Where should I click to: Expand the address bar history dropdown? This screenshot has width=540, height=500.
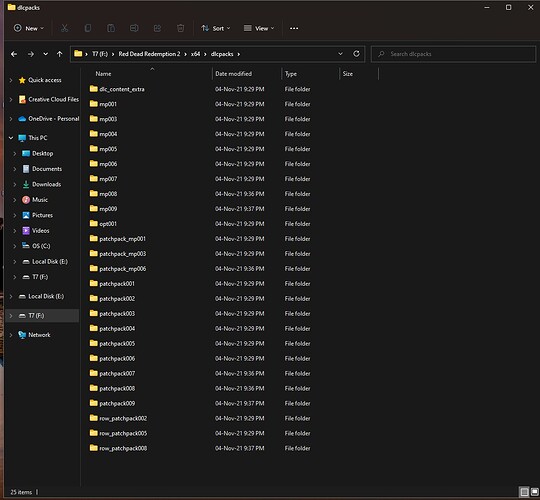pos(340,54)
